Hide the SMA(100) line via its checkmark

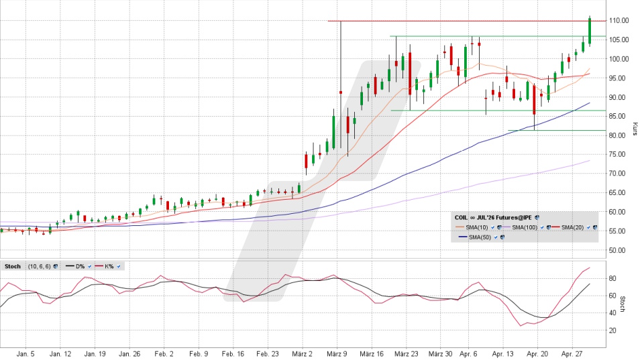[541, 228]
